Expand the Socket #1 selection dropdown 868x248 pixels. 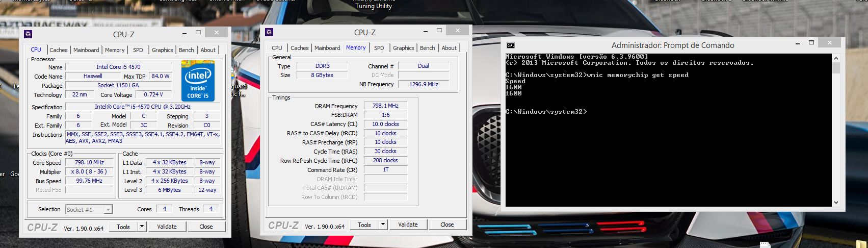pos(108,210)
